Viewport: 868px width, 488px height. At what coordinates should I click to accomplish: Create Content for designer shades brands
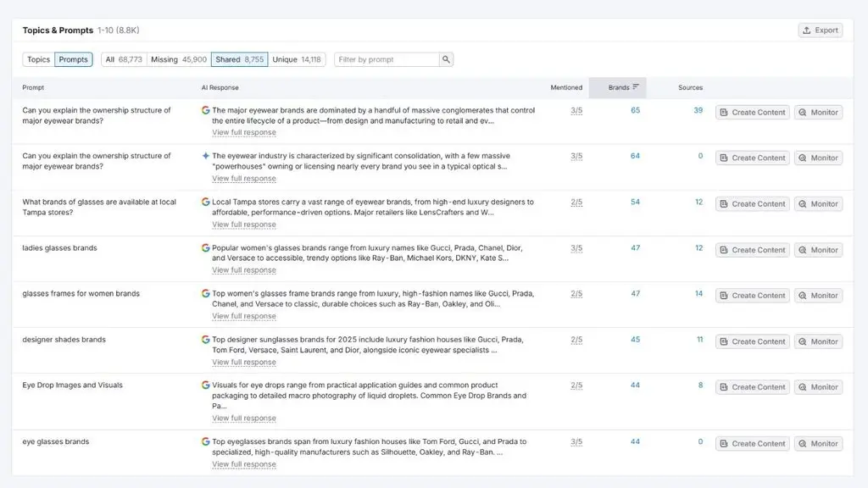(x=753, y=341)
